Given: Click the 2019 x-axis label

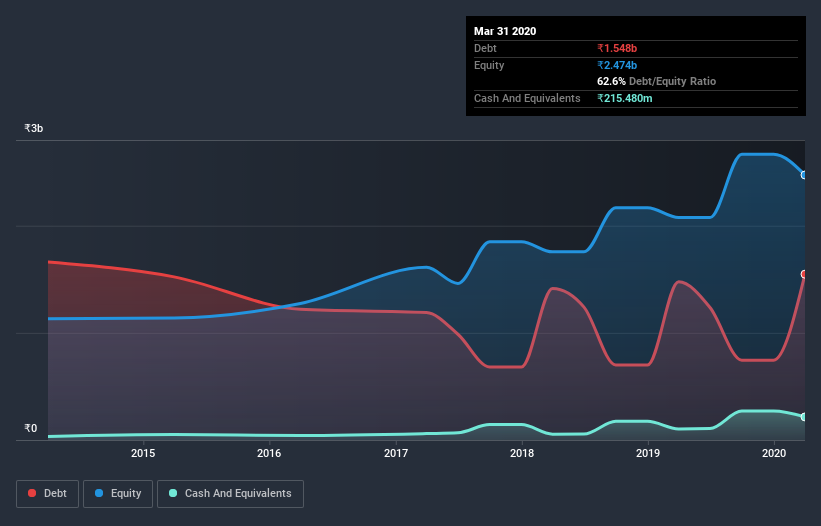Looking at the screenshot, I should coord(648,453).
